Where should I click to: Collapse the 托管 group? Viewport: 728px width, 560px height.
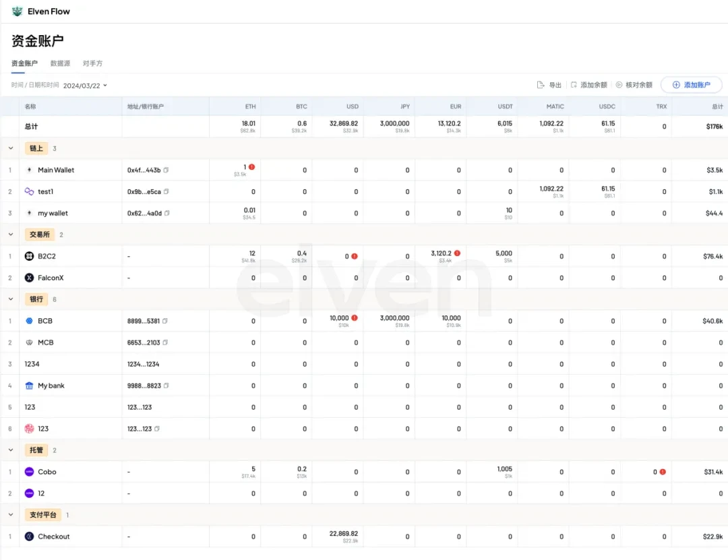[11, 450]
